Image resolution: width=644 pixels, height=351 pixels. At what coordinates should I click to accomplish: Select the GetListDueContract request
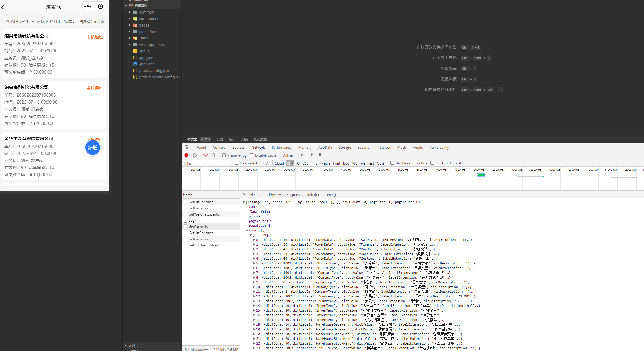coord(204,245)
